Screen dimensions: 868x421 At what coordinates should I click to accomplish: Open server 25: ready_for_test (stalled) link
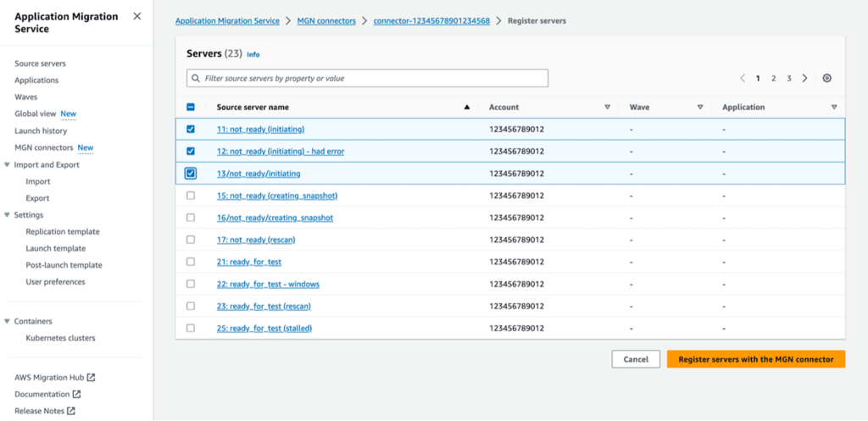(x=264, y=328)
